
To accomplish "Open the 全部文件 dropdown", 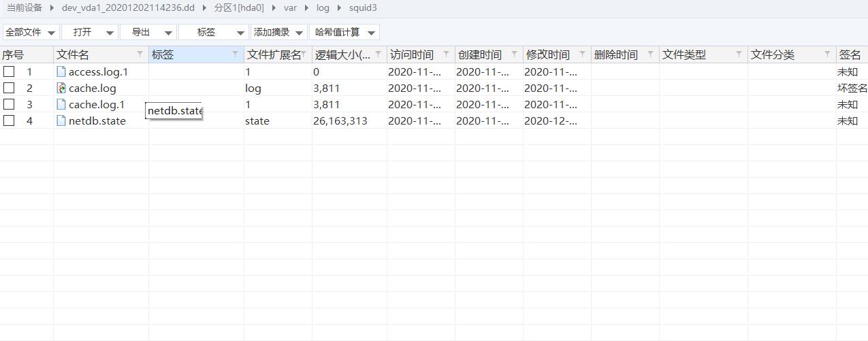I will (31, 32).
